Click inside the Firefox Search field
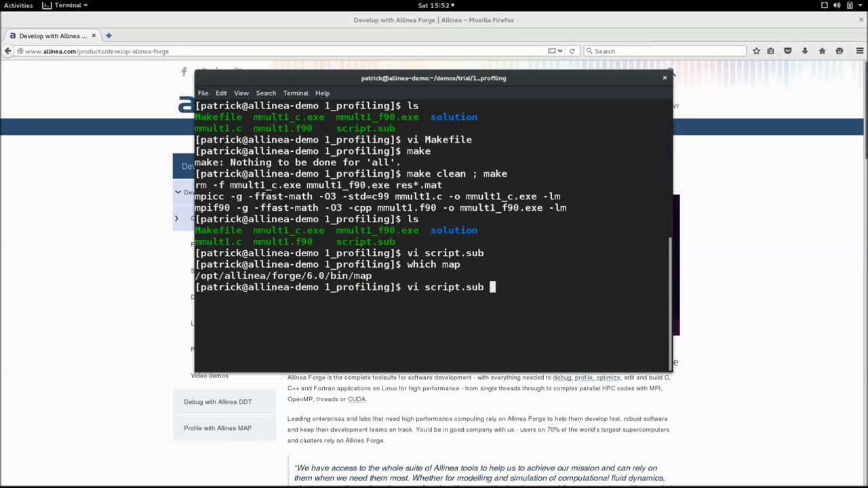 [x=665, y=51]
